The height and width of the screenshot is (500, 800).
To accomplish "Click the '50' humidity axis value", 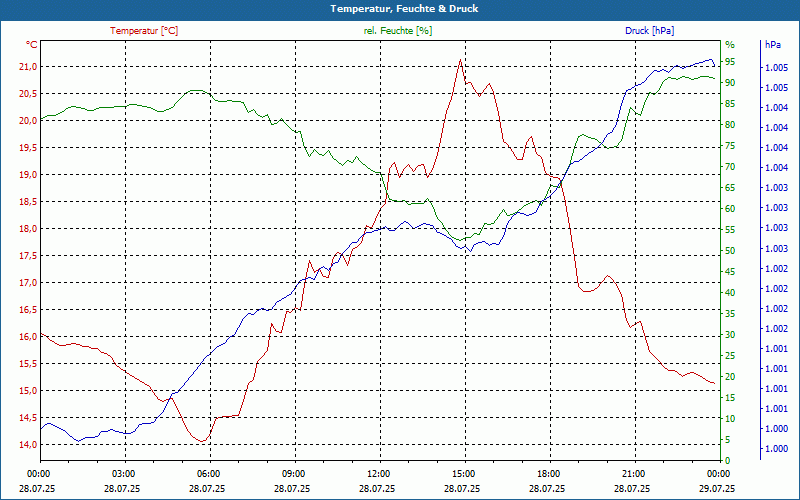I will (730, 251).
